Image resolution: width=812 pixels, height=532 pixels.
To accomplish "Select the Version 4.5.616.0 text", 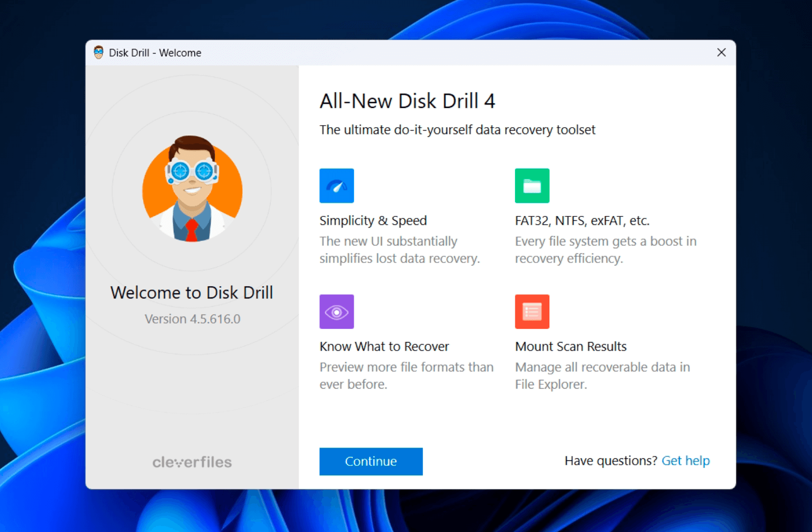I will [x=192, y=319].
